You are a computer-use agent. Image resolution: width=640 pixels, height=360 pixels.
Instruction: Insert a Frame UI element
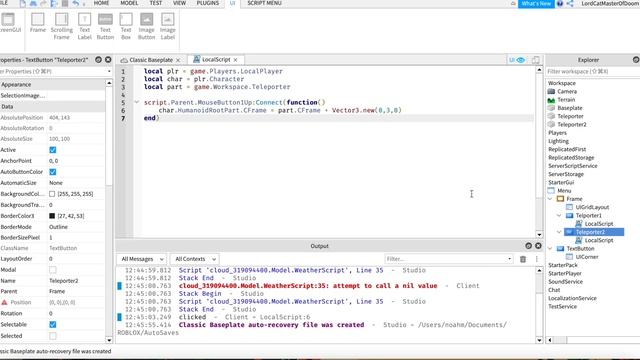click(x=38, y=23)
